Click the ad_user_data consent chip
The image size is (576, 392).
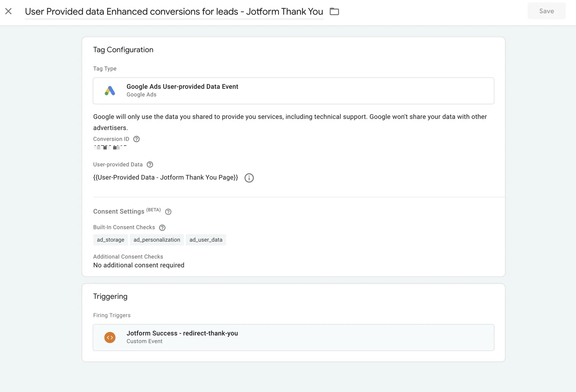[x=206, y=240]
